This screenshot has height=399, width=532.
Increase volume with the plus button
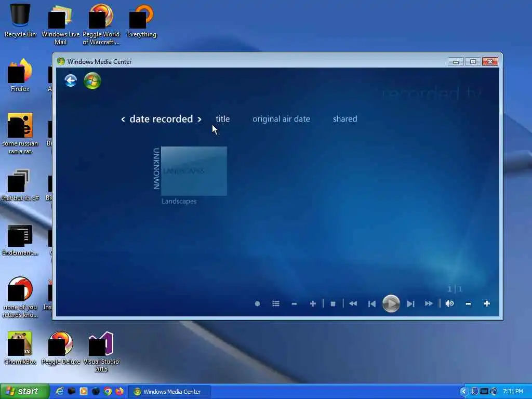487,303
